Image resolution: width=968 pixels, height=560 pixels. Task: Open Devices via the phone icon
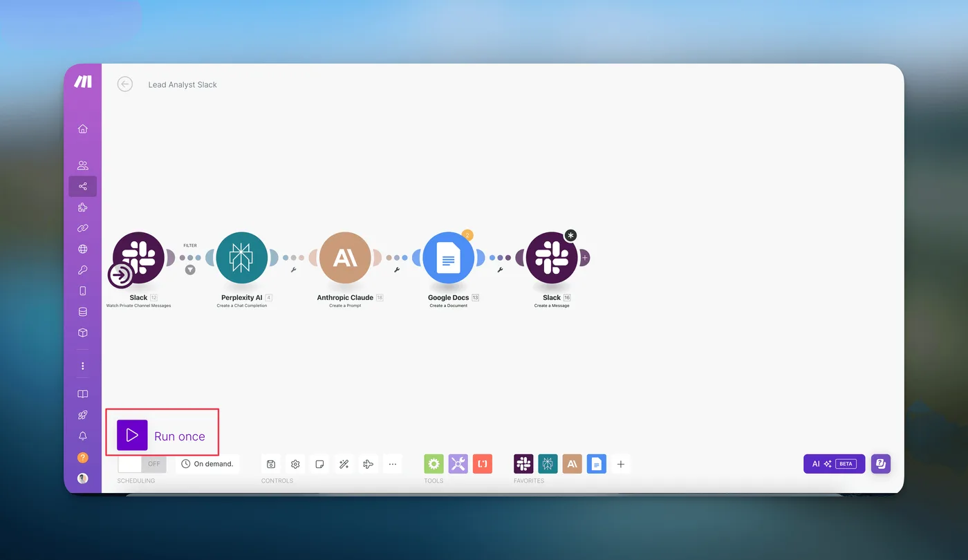pos(83,291)
